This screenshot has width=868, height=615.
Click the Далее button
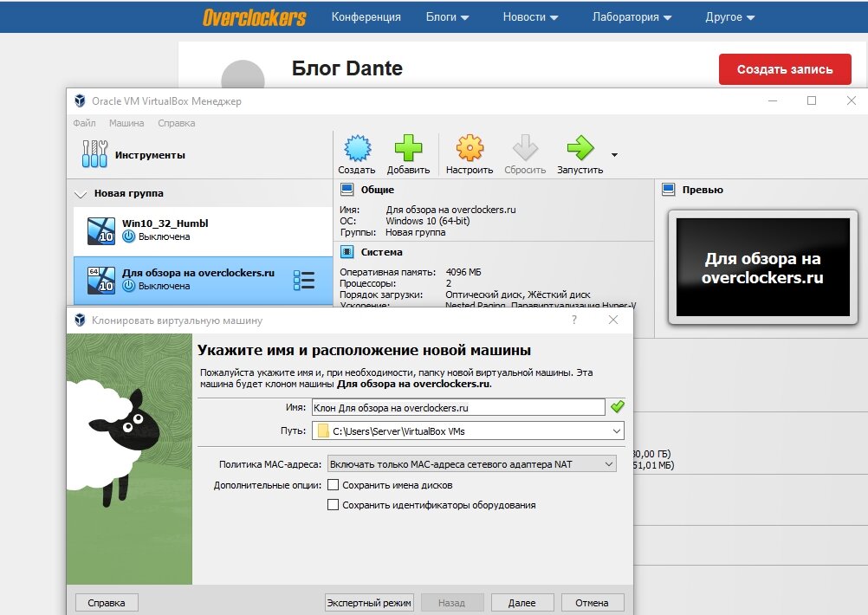click(522, 603)
